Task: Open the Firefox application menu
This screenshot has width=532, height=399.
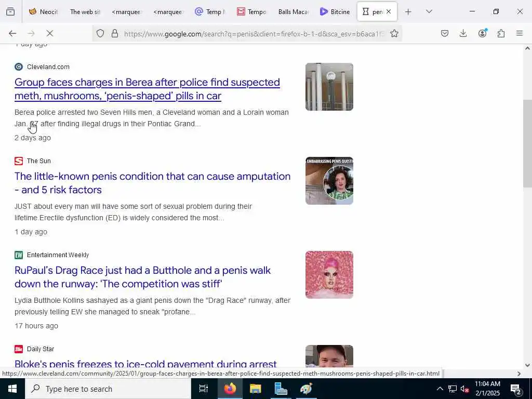Action: point(520,33)
